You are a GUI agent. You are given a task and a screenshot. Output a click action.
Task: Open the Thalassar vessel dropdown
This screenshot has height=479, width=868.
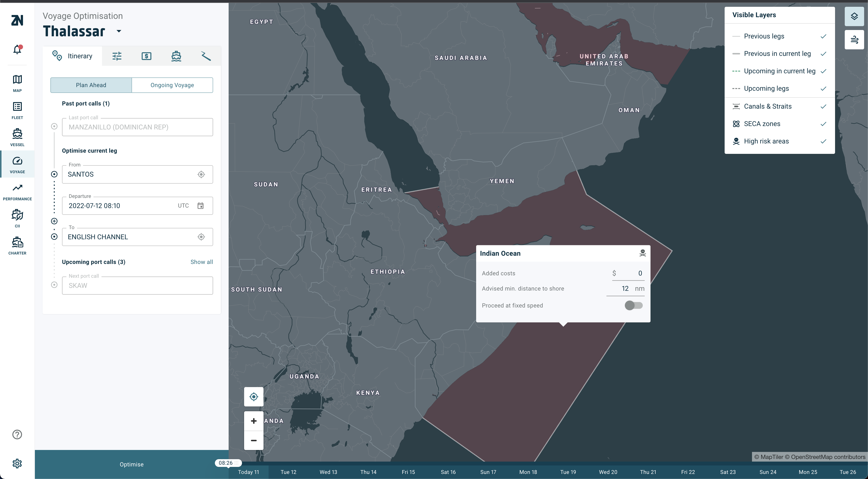click(x=119, y=31)
